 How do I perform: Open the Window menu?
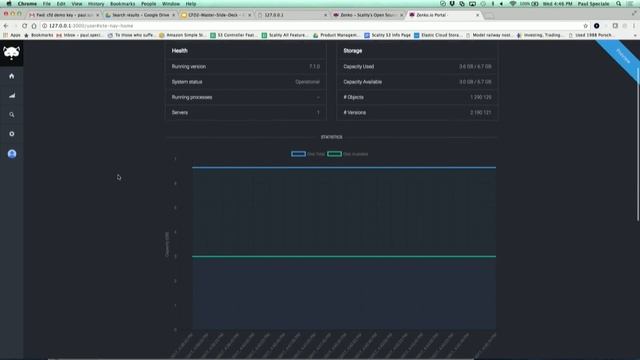pos(171,4)
